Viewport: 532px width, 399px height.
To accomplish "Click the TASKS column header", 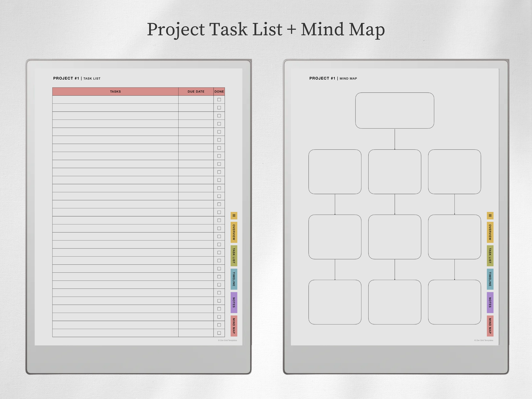I will (x=115, y=91).
